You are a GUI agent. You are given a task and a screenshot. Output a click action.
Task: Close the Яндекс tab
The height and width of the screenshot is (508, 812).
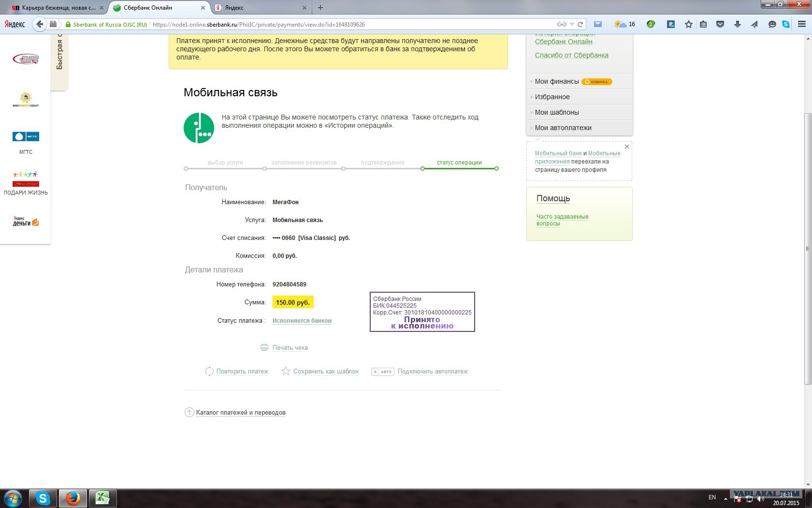pyautogui.click(x=304, y=8)
